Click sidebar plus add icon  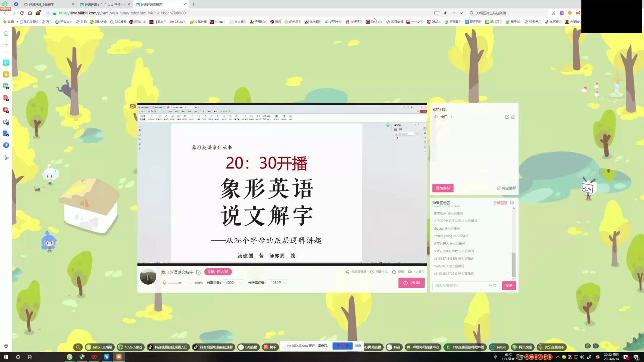click(6, 45)
